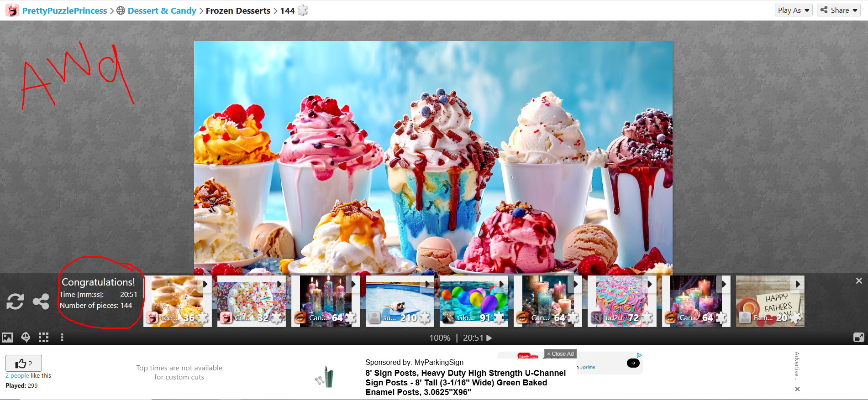
Task: Click the first Can... 64-piece candles puzzle
Action: pyautogui.click(x=326, y=301)
